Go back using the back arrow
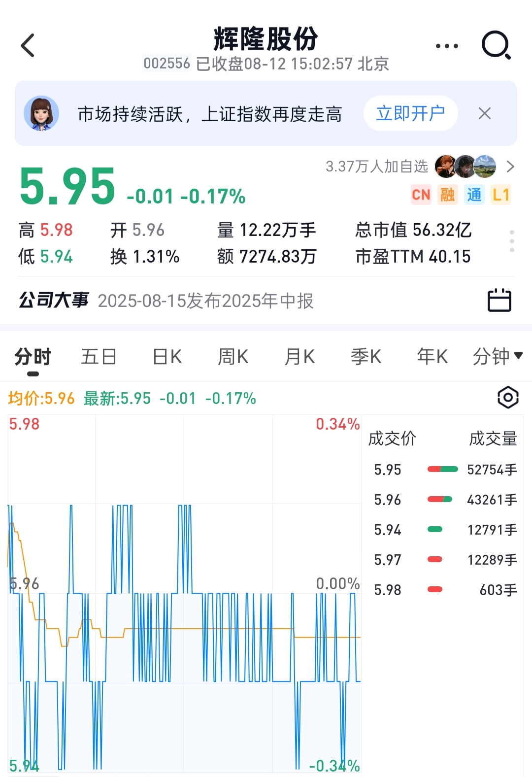This screenshot has width=532, height=777. point(28,45)
